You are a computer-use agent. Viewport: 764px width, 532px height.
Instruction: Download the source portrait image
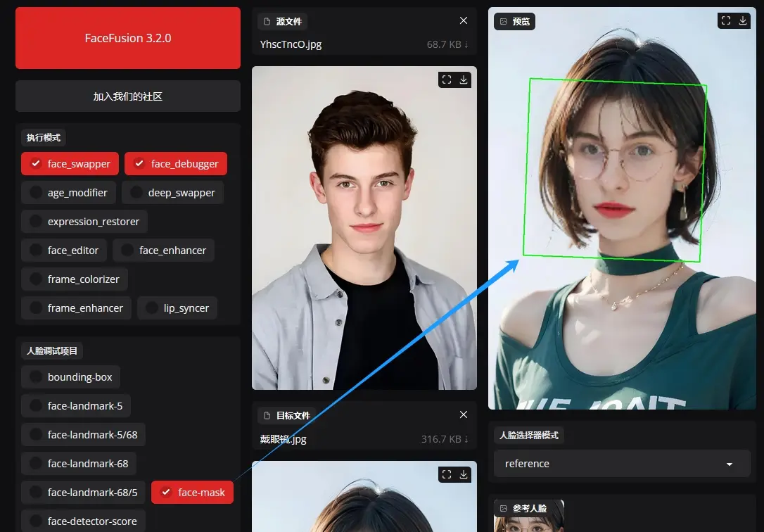(464, 80)
